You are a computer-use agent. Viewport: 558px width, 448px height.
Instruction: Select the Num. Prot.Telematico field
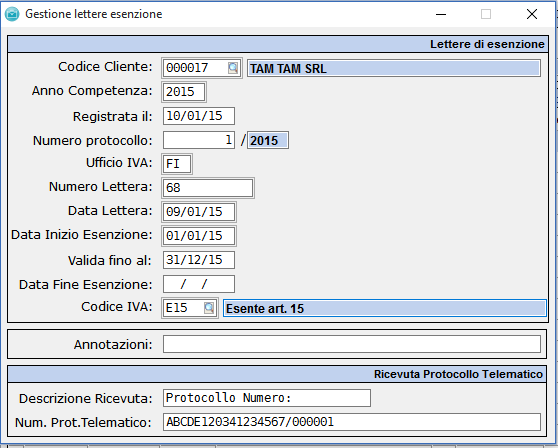click(352, 422)
